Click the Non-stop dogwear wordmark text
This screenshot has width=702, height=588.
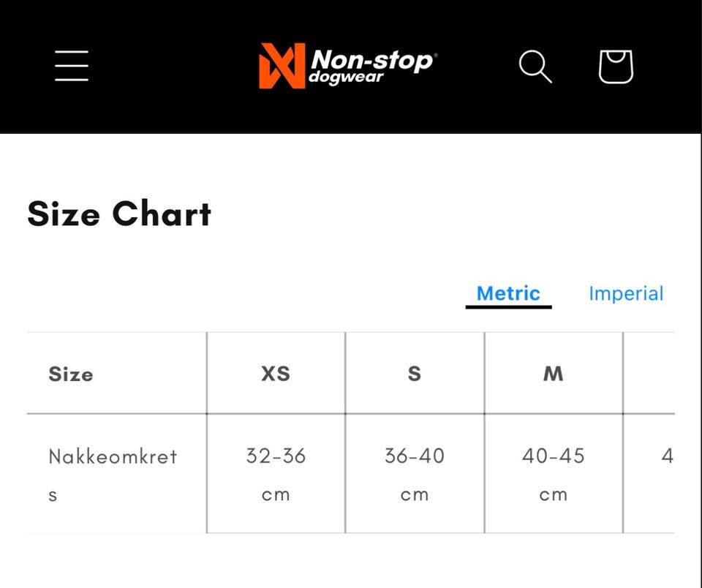pos(371,66)
